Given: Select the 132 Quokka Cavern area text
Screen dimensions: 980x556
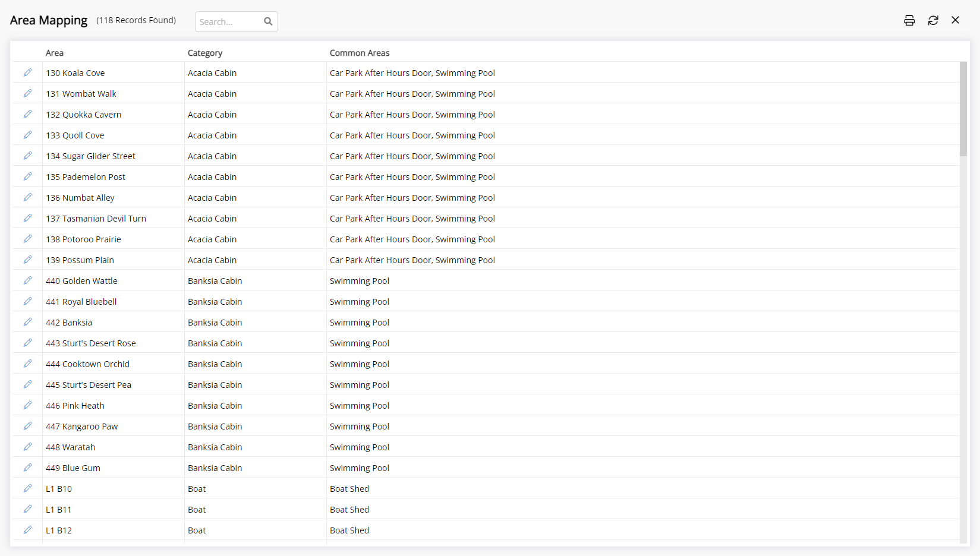Looking at the screenshot, I should tap(84, 115).
